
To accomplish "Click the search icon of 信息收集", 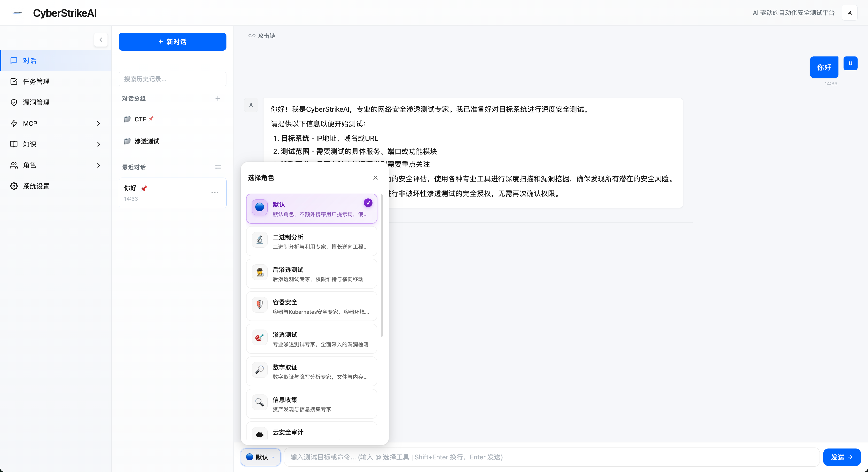I will [259, 402].
